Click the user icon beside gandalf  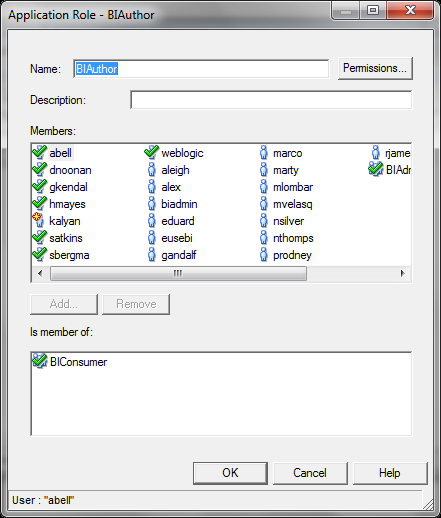pyautogui.click(x=152, y=254)
